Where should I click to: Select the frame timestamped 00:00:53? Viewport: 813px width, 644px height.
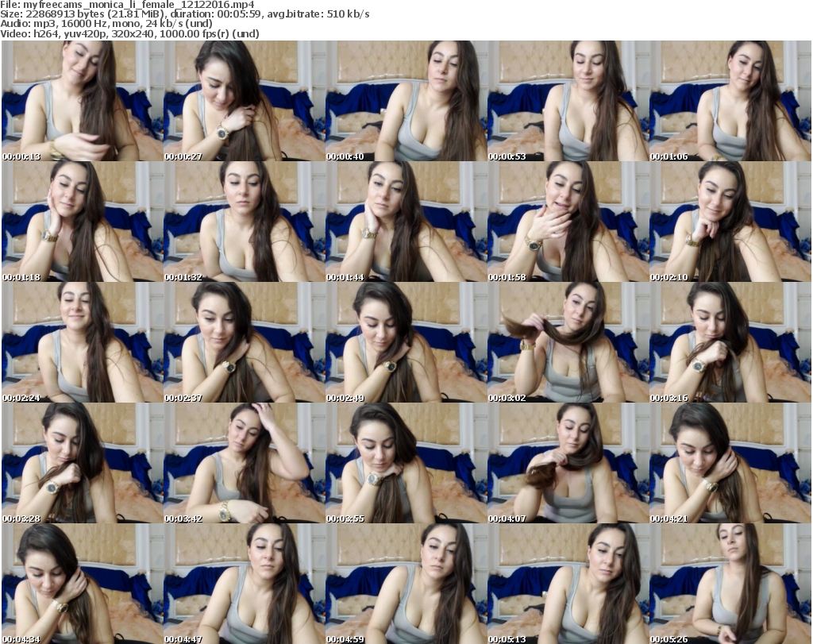568,101
